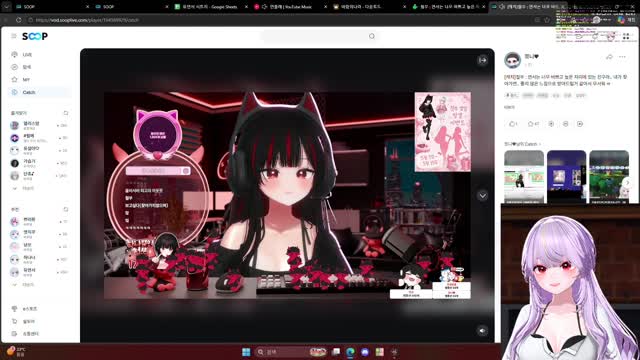Click the taskbar search box
640x360 pixels.
[291, 352]
